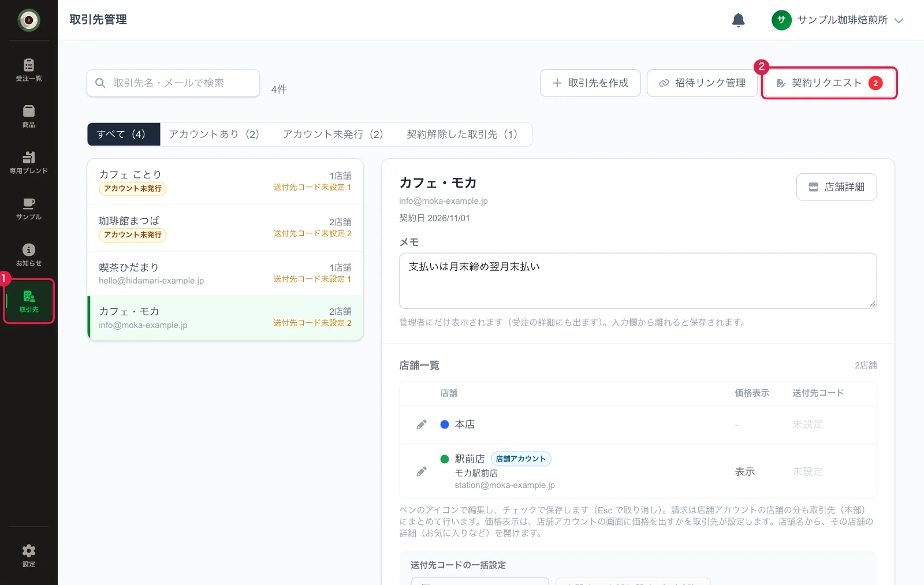Click info@moka-example.jp in detail header

click(444, 201)
